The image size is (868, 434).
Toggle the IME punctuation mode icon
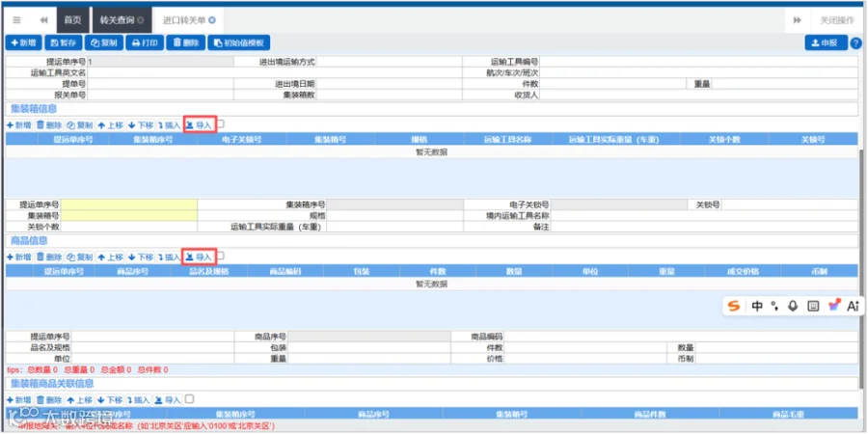[775, 306]
